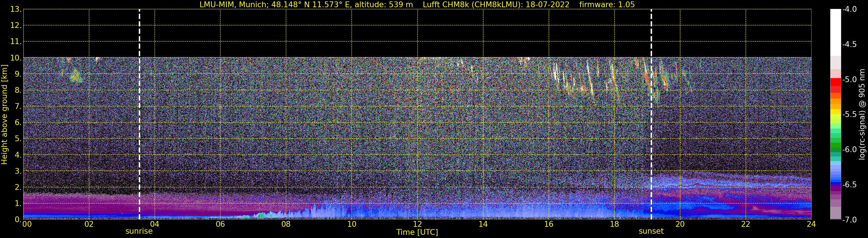Click the '2.' height axis tick label

(18, 188)
